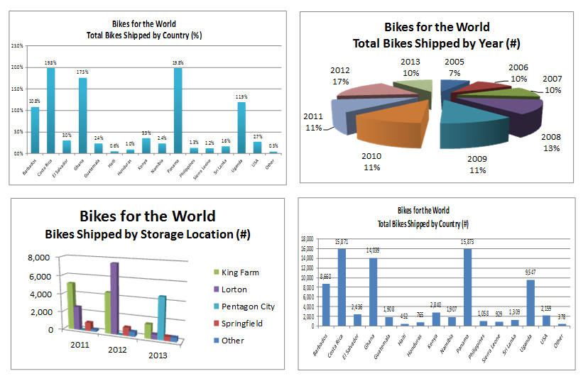This screenshot has height=381, width=588.
Task: Select the Panama bar in percent chart
Action: pyautogui.click(x=178, y=111)
